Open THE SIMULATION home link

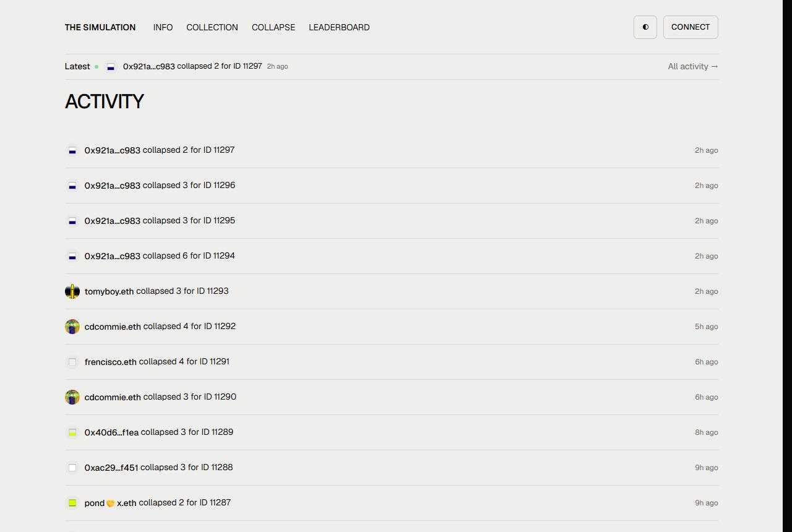[100, 27]
